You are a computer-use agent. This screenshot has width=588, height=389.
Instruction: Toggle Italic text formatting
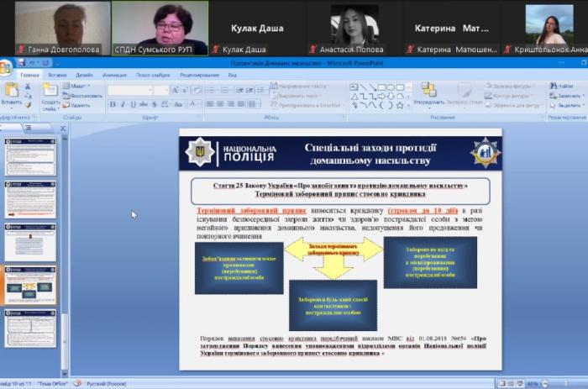(122, 104)
